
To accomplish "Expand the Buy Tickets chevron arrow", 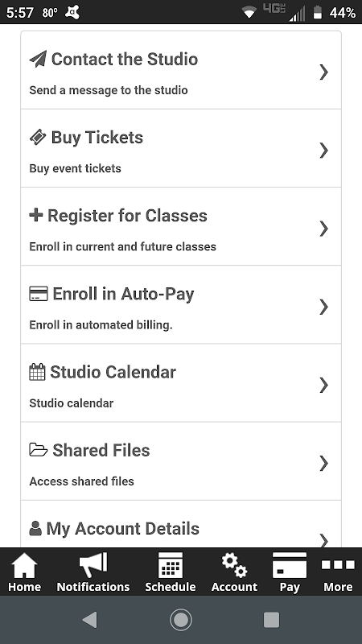I will pyautogui.click(x=324, y=151).
